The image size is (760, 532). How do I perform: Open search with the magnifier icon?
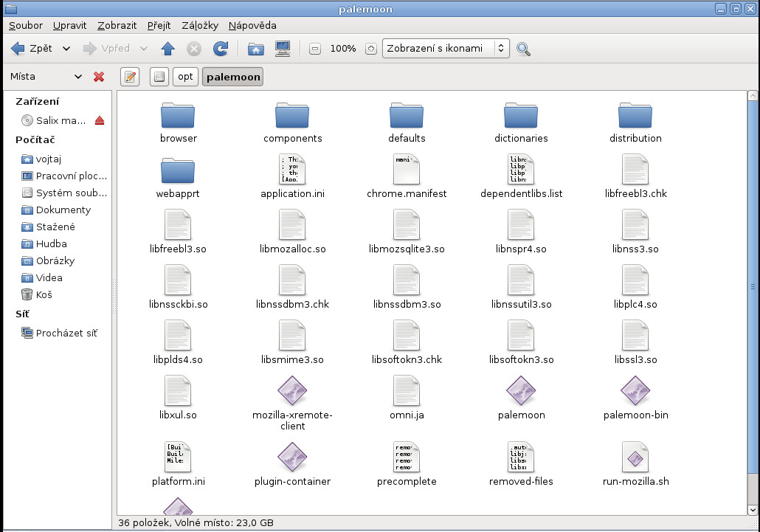tap(523, 49)
